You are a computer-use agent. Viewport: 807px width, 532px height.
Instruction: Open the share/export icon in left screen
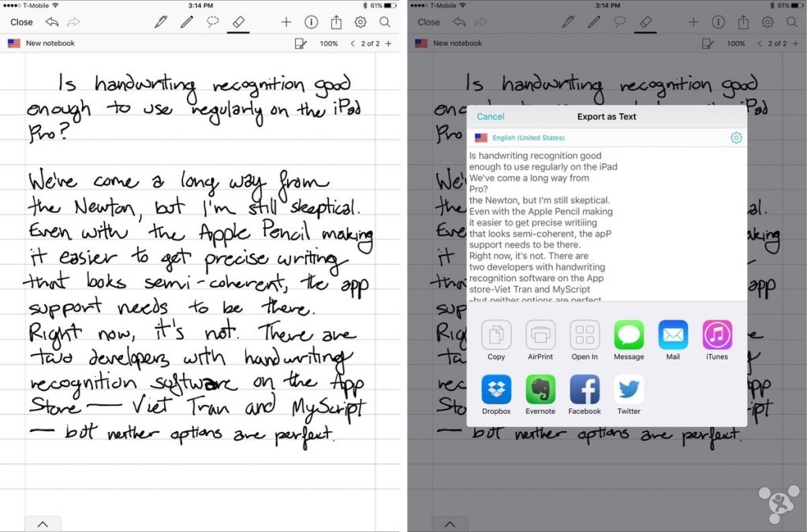click(x=336, y=22)
